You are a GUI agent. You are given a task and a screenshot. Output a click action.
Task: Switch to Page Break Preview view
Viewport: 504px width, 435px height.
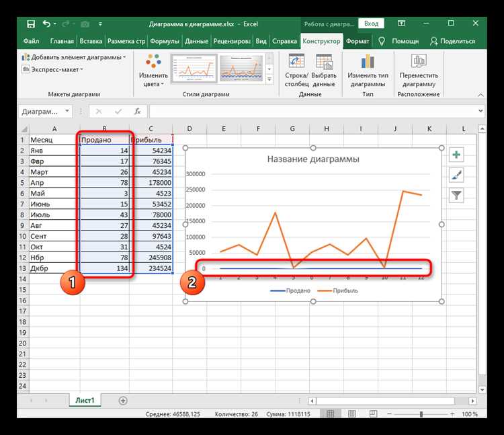point(373,413)
